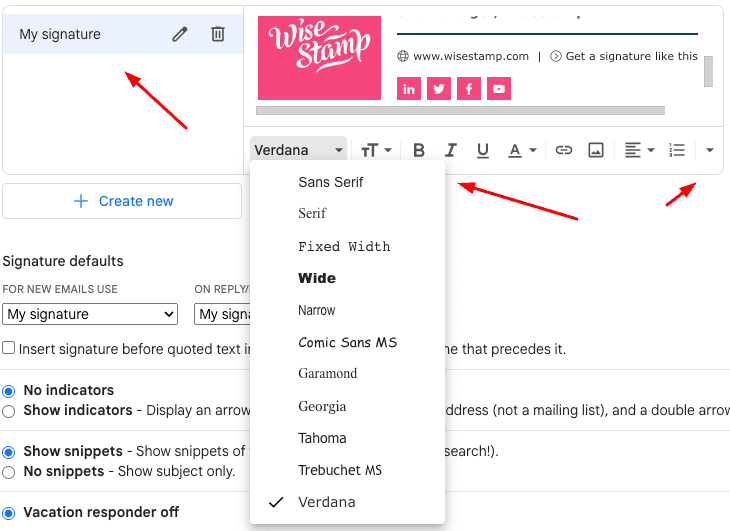Screen dimensions: 730x531
Task: Choose the No snippets option
Action: (9, 471)
